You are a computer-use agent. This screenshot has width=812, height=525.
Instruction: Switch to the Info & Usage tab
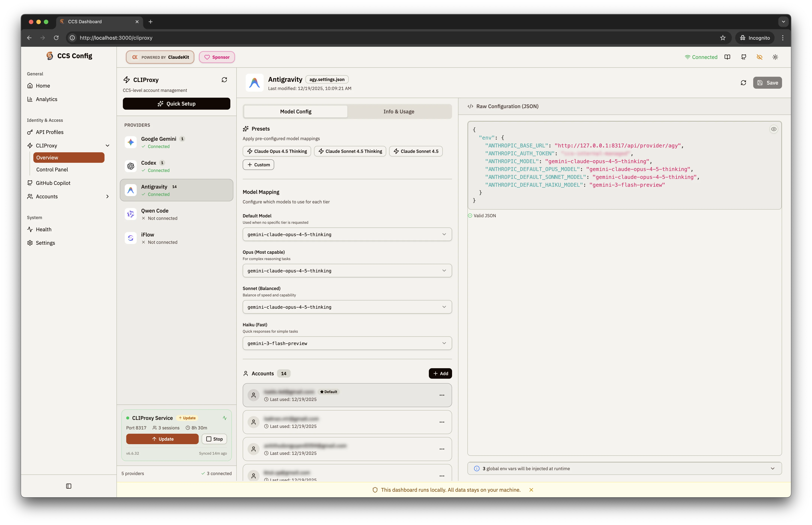coord(399,112)
